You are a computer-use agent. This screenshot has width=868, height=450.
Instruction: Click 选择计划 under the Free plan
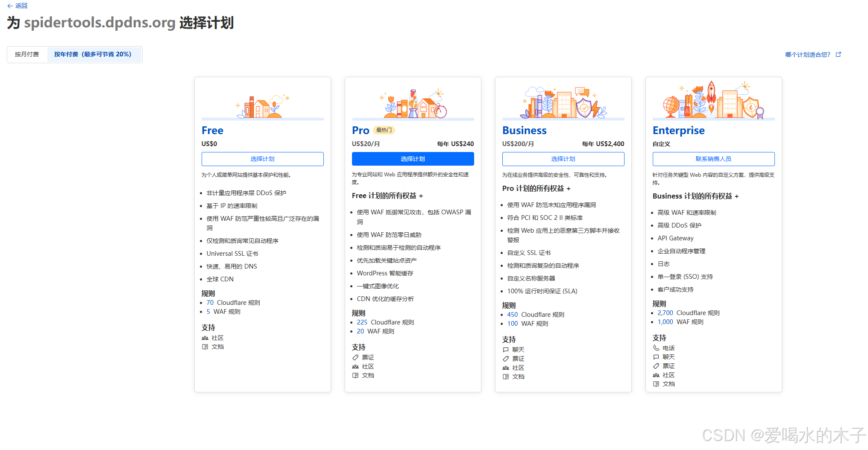tap(262, 158)
